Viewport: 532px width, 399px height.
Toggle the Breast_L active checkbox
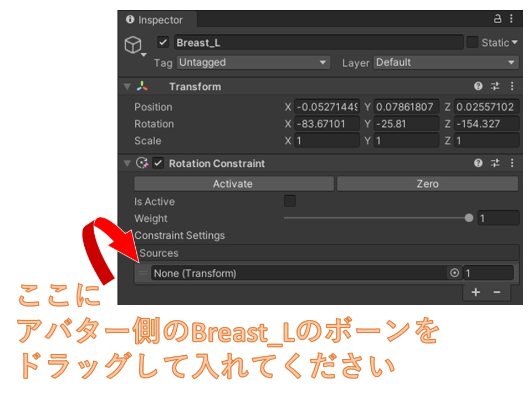tap(163, 43)
